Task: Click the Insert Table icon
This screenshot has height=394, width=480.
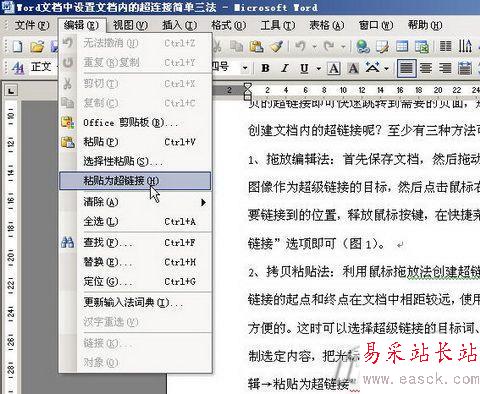Action: click(402, 47)
